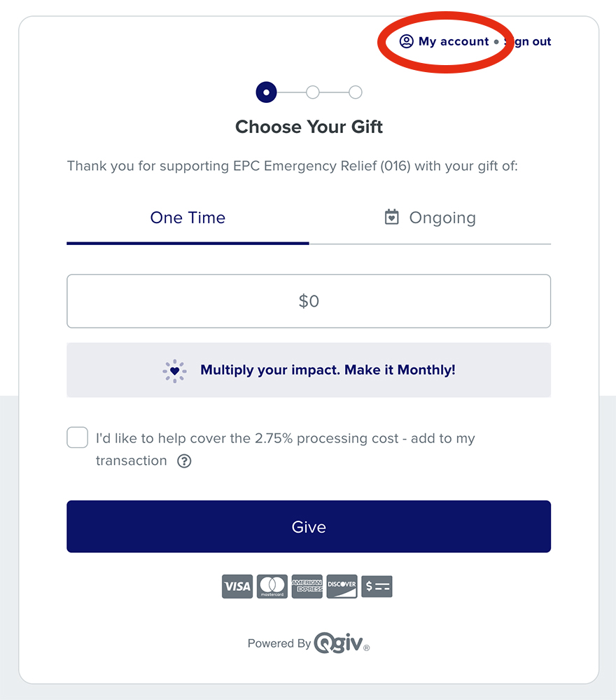Viewport: 616px width, 700px height.
Task: Click the American Express card icon
Action: coord(307,586)
